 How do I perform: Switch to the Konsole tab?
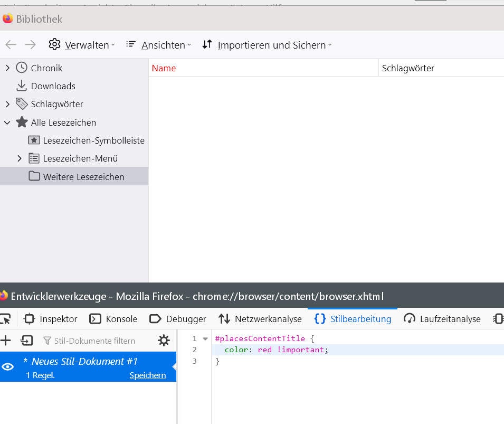(114, 319)
